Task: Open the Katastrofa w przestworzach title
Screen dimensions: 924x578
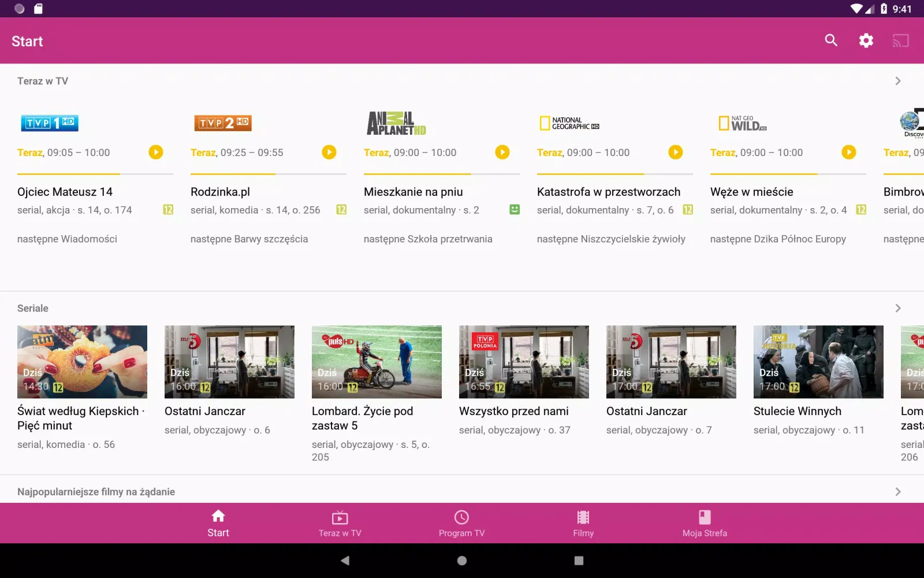Action: (609, 192)
